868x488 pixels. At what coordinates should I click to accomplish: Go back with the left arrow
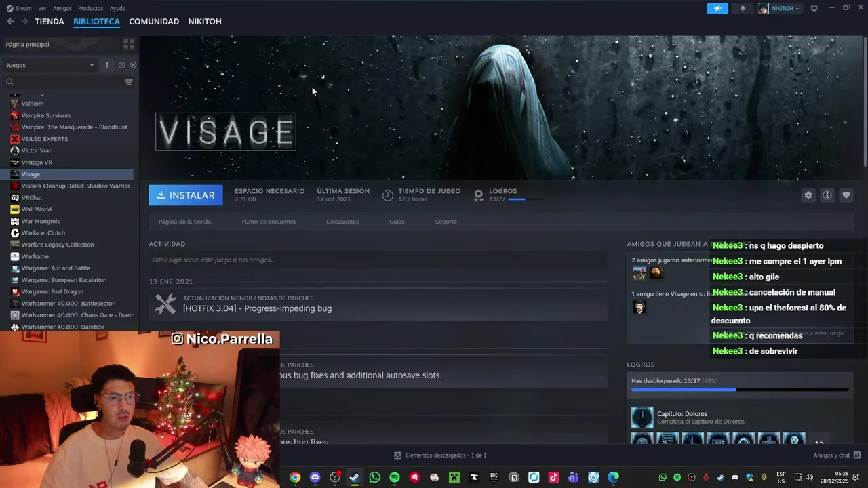pyautogui.click(x=10, y=22)
